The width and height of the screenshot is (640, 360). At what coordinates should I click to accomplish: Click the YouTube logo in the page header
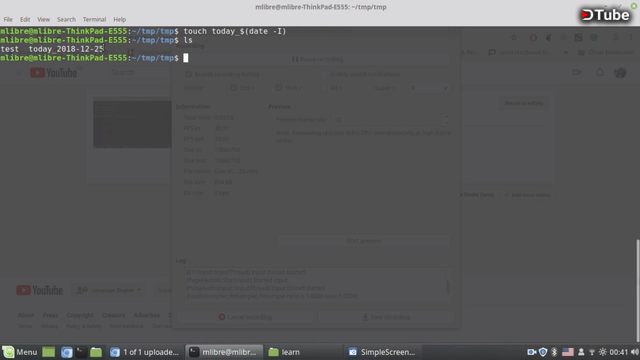click(x=53, y=73)
